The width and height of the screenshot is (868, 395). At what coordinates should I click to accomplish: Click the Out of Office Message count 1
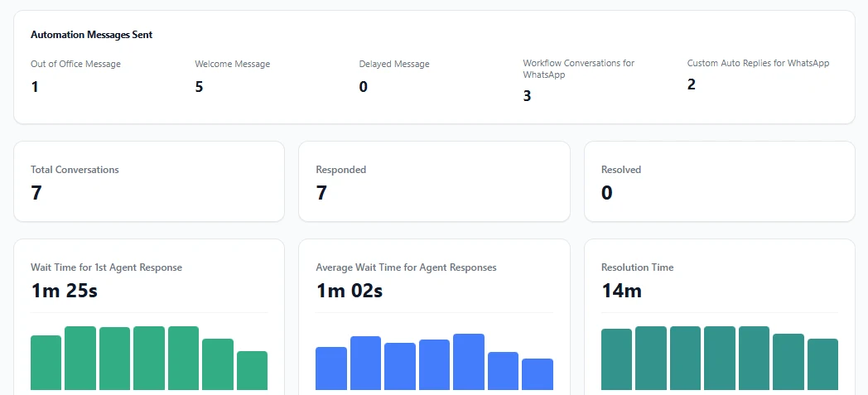pyautogui.click(x=34, y=87)
